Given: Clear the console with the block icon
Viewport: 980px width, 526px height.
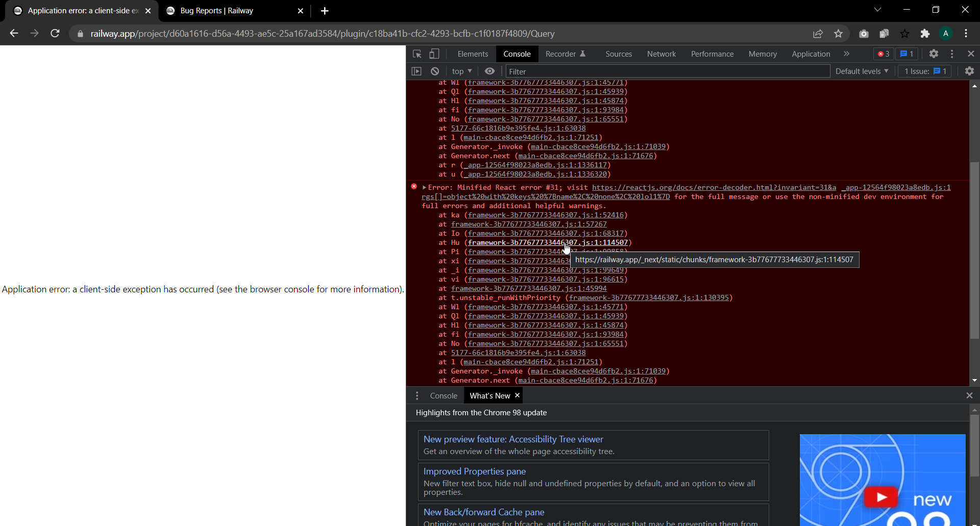Looking at the screenshot, I should coord(435,71).
